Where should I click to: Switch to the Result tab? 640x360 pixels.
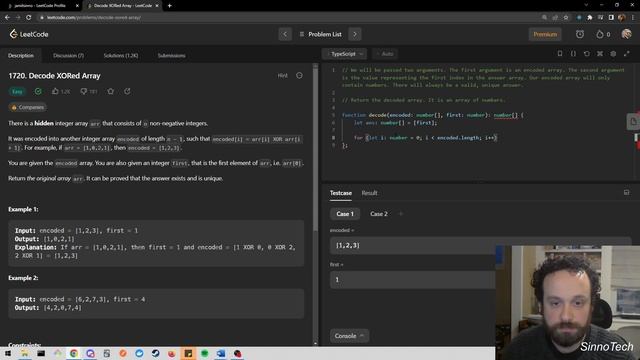pos(369,193)
